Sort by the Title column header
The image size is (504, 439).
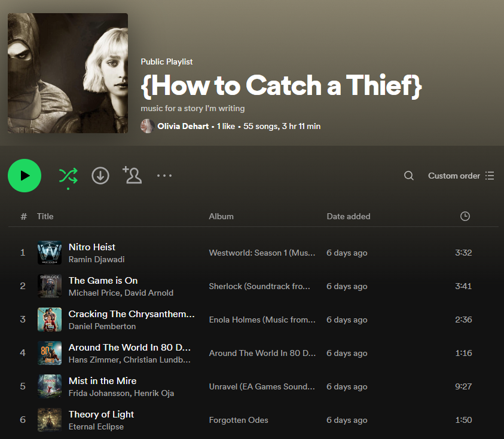click(45, 216)
